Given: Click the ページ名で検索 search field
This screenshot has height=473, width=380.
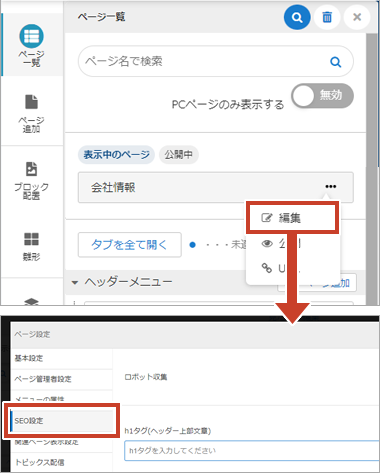Looking at the screenshot, I should click(216, 61).
